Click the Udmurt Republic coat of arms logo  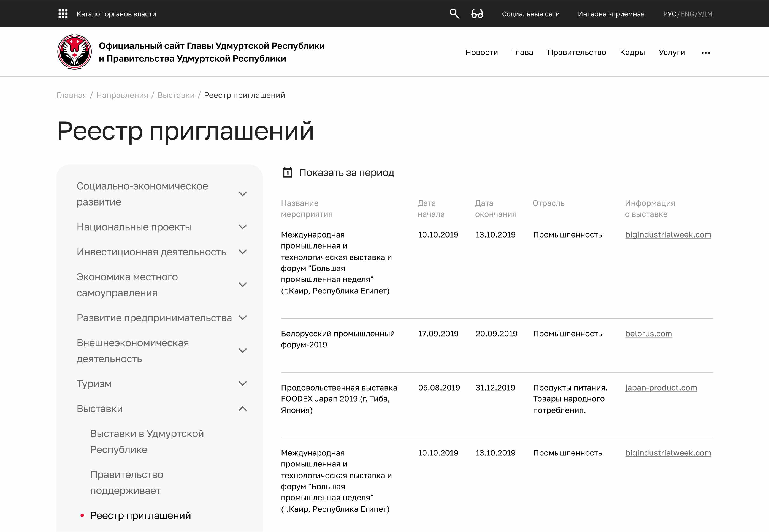pos(74,52)
